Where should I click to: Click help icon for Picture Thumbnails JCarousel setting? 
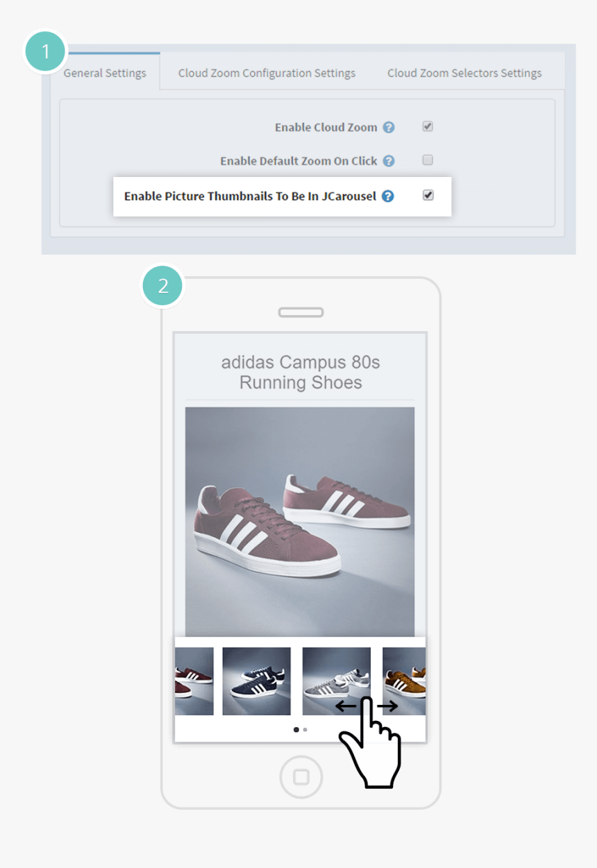388,196
